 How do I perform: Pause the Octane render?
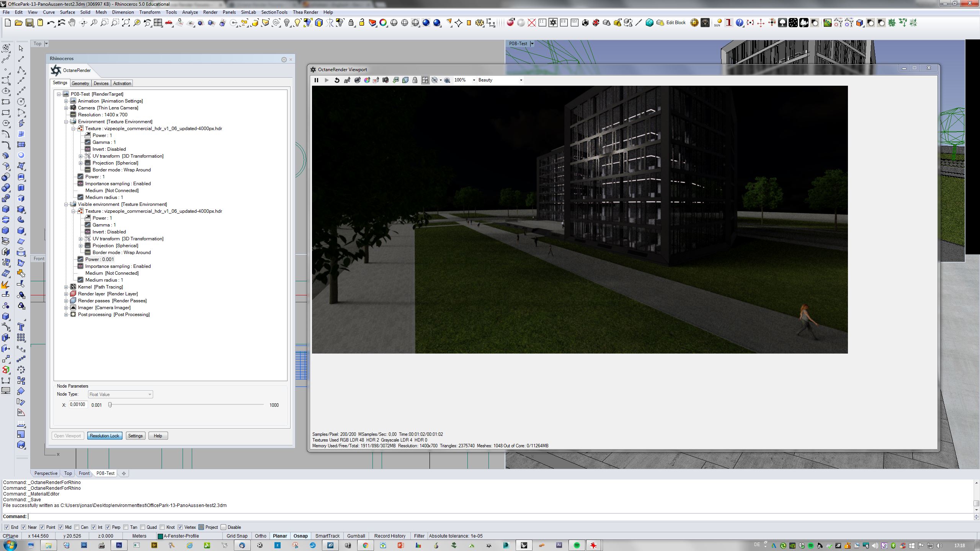[316, 80]
